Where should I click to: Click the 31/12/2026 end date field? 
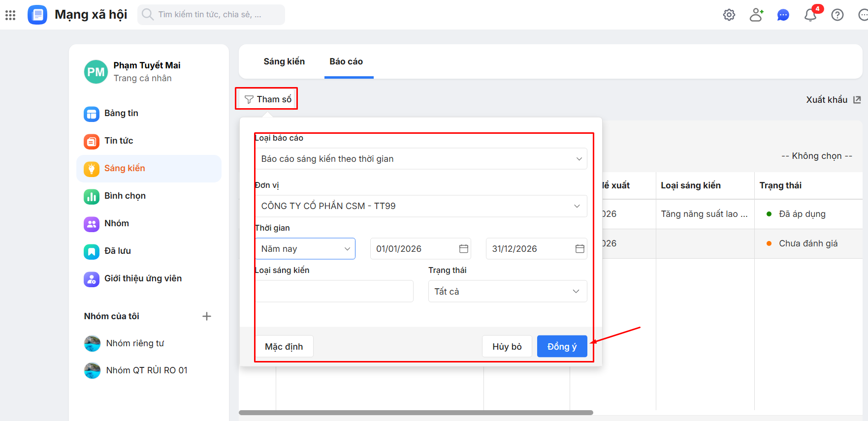click(x=537, y=249)
